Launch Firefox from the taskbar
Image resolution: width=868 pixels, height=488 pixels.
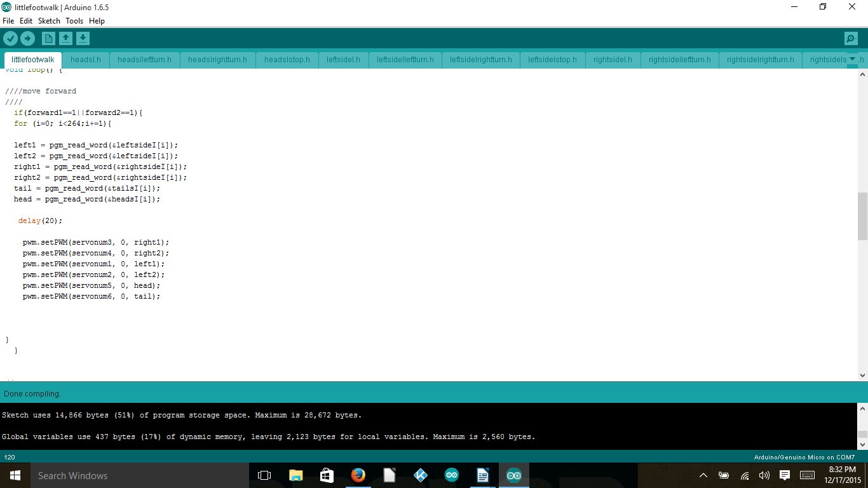(358, 475)
